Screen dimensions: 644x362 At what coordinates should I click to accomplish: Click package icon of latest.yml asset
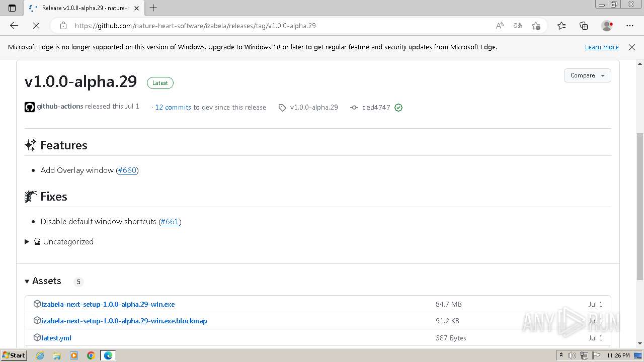pos(37,337)
